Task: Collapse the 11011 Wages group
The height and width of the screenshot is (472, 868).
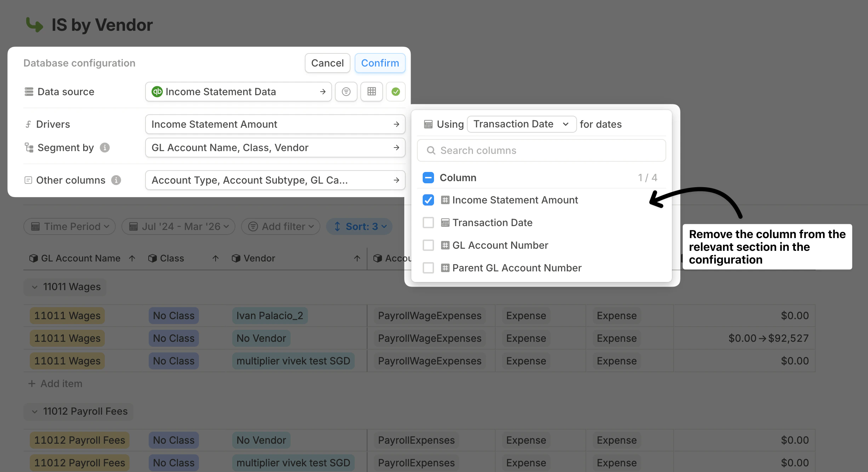Action: tap(35, 287)
